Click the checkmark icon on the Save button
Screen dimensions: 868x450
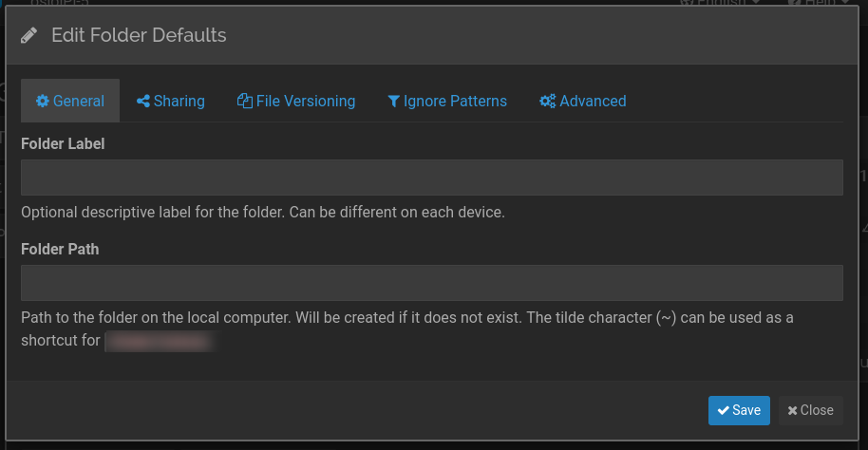pyautogui.click(x=723, y=411)
